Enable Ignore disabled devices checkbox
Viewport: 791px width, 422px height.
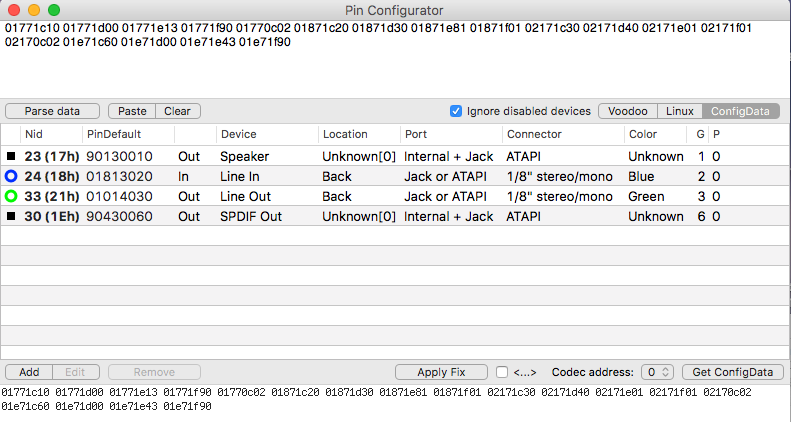(456, 111)
